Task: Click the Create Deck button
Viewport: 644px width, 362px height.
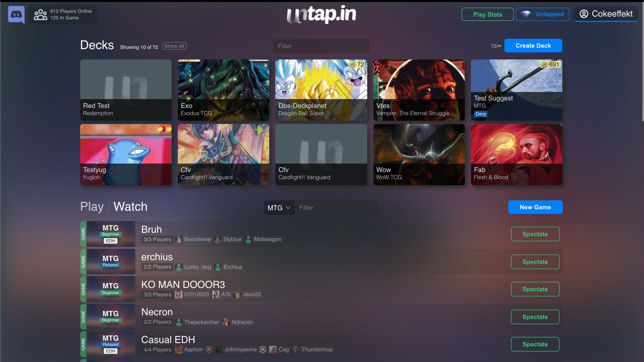Action: [x=533, y=46]
